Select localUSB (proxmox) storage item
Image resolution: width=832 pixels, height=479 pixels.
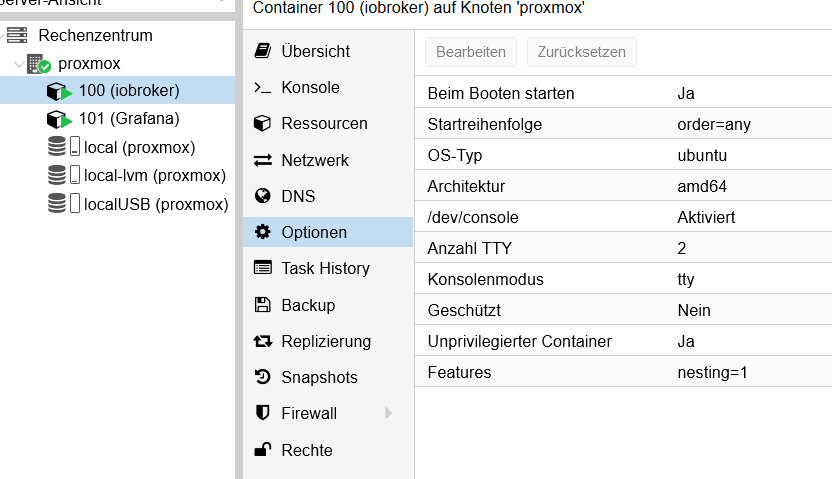pyautogui.click(x=155, y=204)
